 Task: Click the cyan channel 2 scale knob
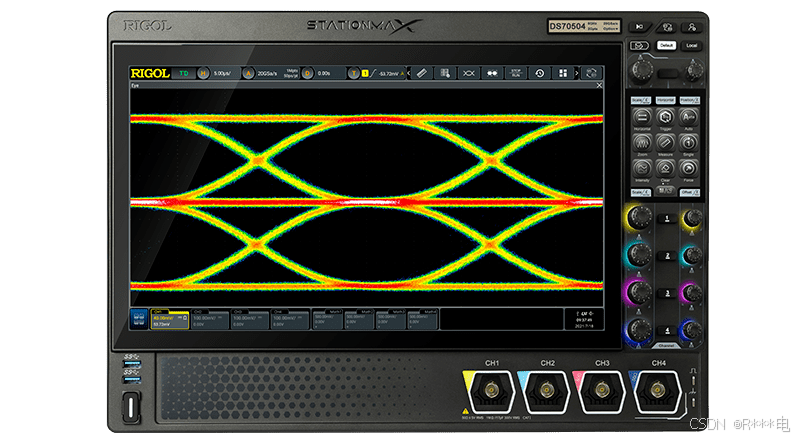(640, 254)
